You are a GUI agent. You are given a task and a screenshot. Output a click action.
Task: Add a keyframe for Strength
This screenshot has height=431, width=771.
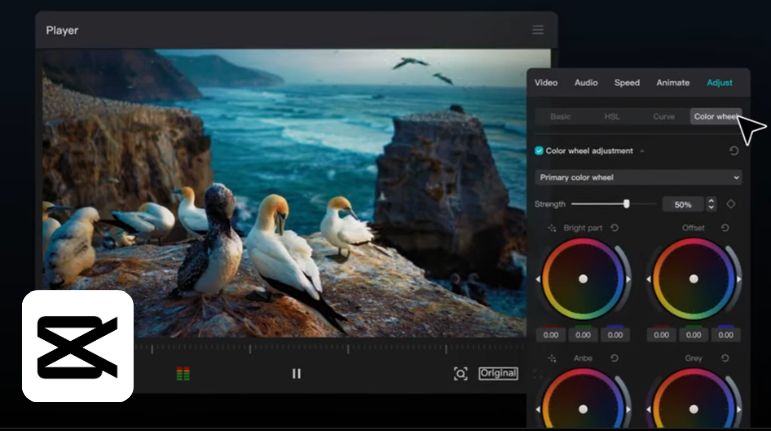[x=731, y=204]
